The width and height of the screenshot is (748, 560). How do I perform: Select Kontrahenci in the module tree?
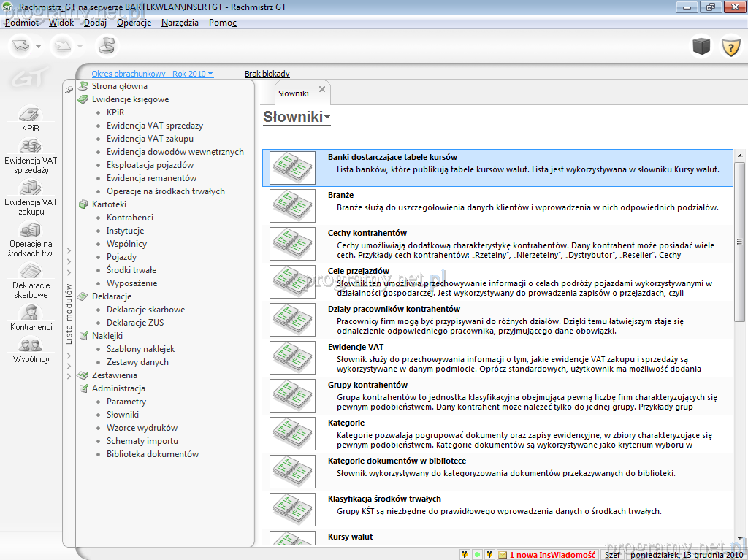point(129,218)
